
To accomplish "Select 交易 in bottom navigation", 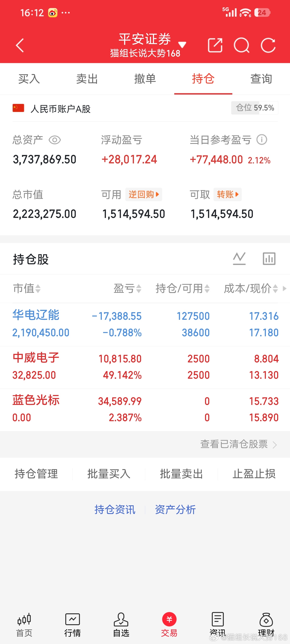I will [x=169, y=625].
